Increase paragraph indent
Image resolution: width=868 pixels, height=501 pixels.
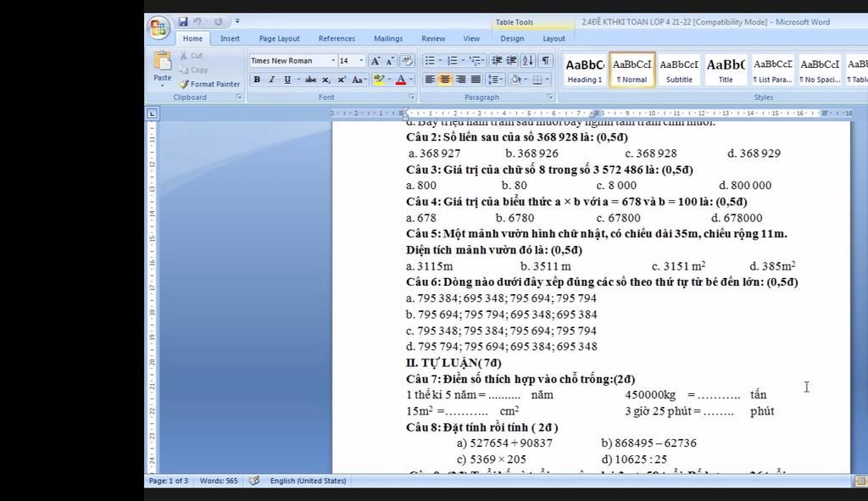click(511, 60)
